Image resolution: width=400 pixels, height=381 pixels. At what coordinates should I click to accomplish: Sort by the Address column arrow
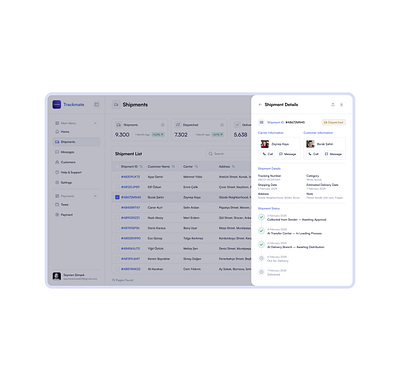point(233,166)
